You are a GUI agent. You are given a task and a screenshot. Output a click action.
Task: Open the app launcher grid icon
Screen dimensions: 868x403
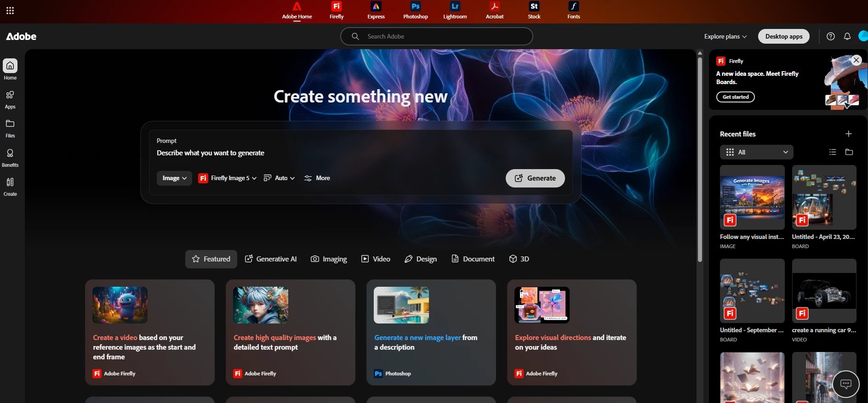click(10, 11)
